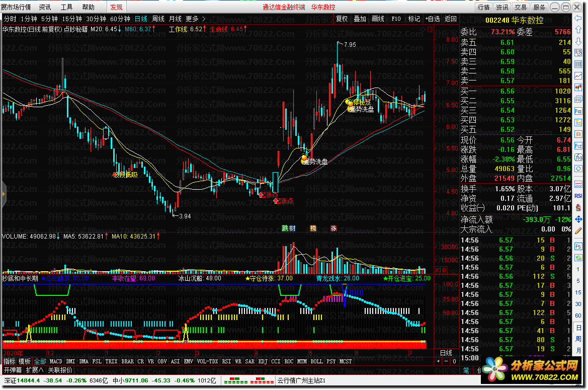
Task: Select the 模板 tab at bottom
Action: coord(25,361)
